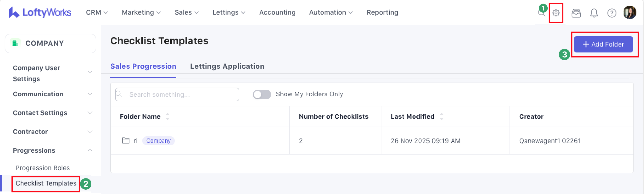
Task: Open the user profile avatar
Action: (x=630, y=12)
